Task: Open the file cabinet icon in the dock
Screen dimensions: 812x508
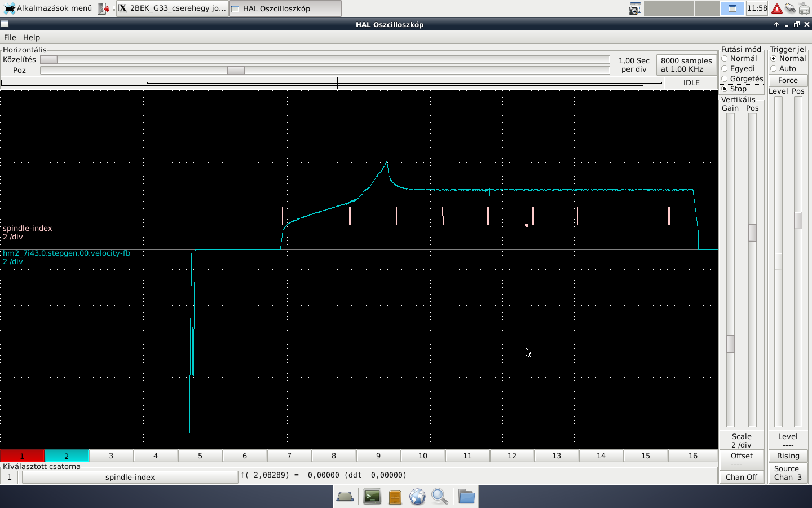Action: pos(395,497)
